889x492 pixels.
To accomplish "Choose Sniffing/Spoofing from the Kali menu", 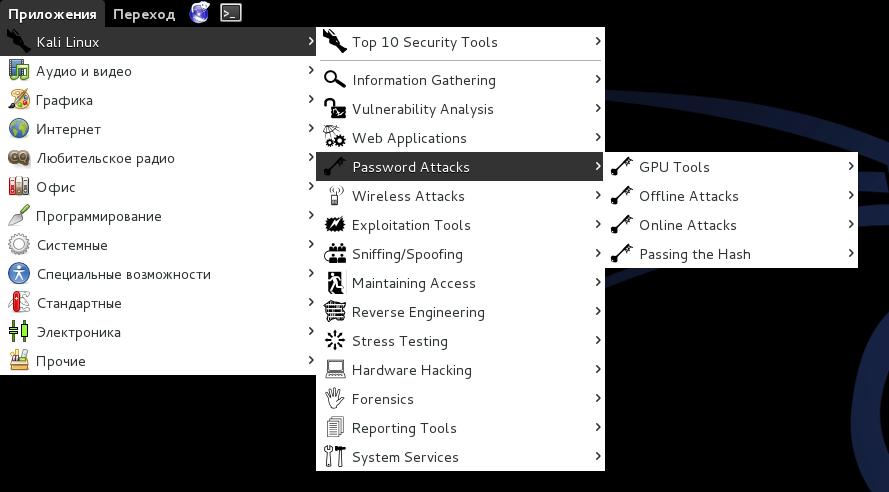I will point(407,254).
